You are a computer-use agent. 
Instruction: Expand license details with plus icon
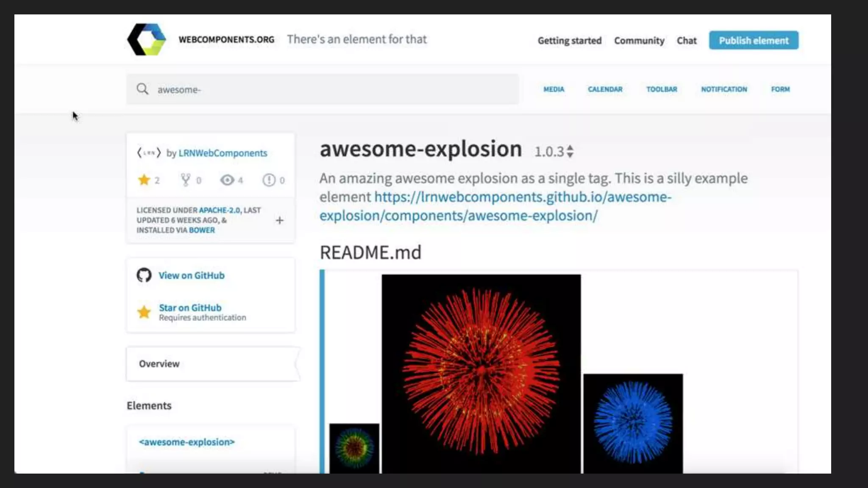279,220
